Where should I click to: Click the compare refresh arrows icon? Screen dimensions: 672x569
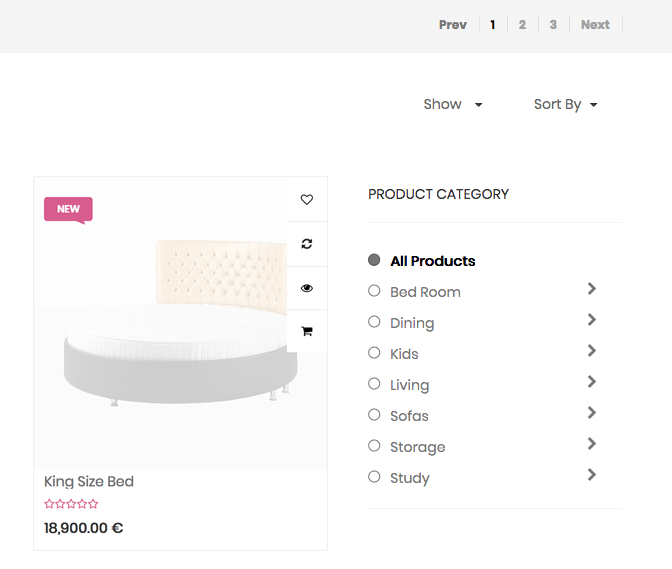pyautogui.click(x=306, y=244)
